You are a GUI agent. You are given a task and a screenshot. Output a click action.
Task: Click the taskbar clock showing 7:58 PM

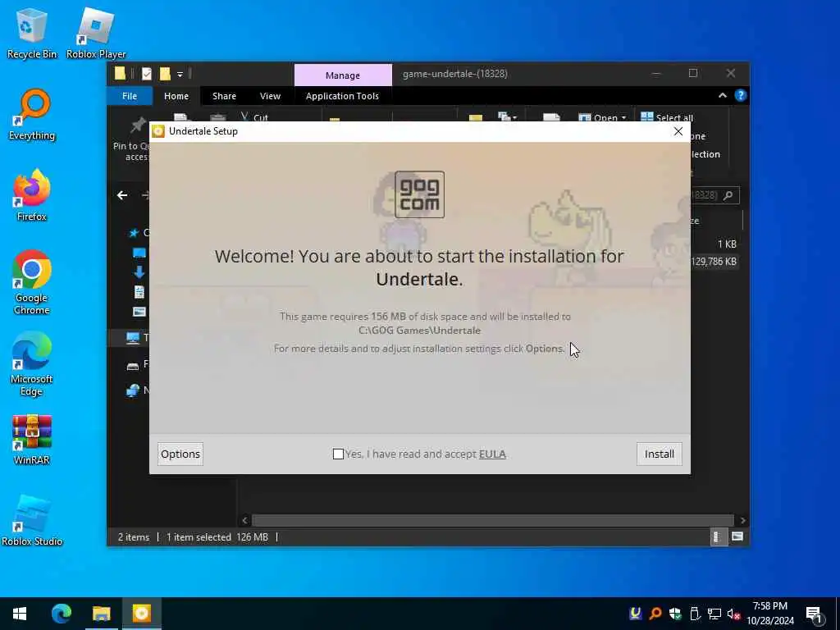(x=769, y=614)
